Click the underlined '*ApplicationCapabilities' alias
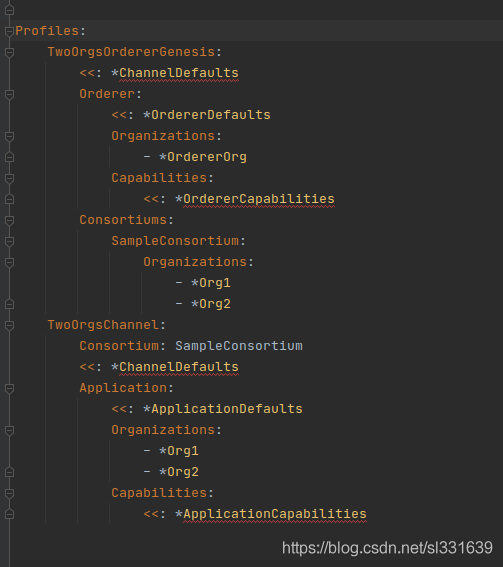Viewport: 503px width, 567px height. tap(271, 513)
